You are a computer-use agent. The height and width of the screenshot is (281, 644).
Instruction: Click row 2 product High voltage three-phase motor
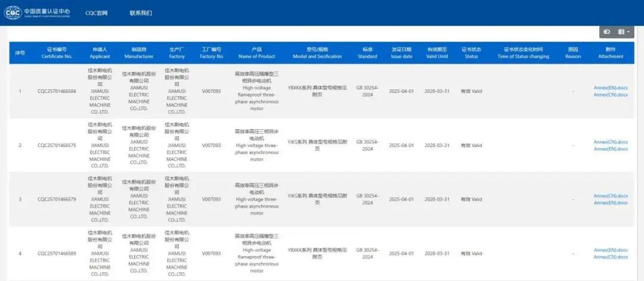(256, 145)
